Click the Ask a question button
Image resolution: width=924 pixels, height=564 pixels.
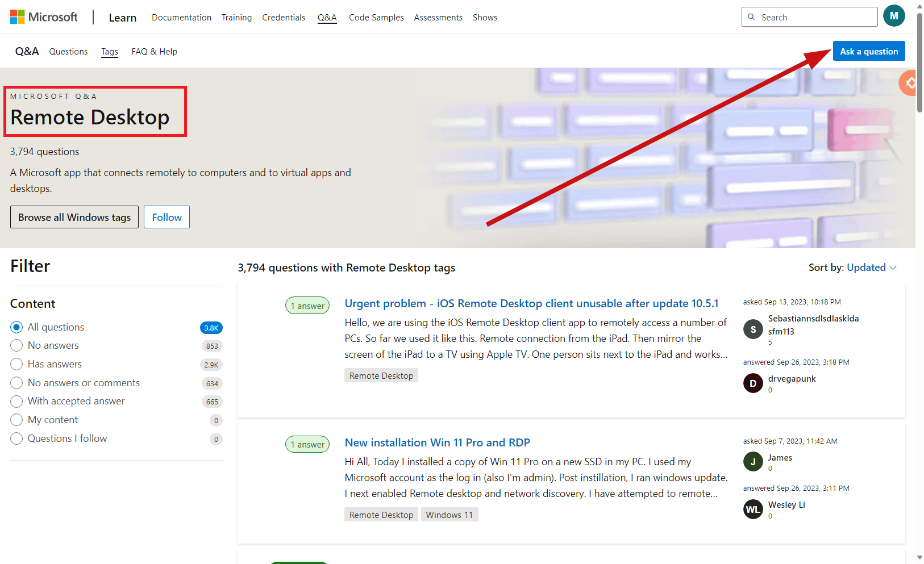[869, 51]
